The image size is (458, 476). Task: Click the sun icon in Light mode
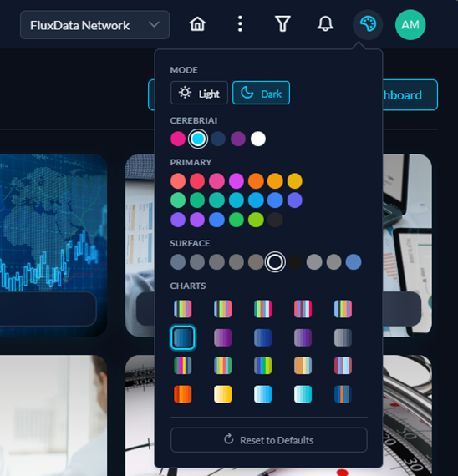coord(185,93)
